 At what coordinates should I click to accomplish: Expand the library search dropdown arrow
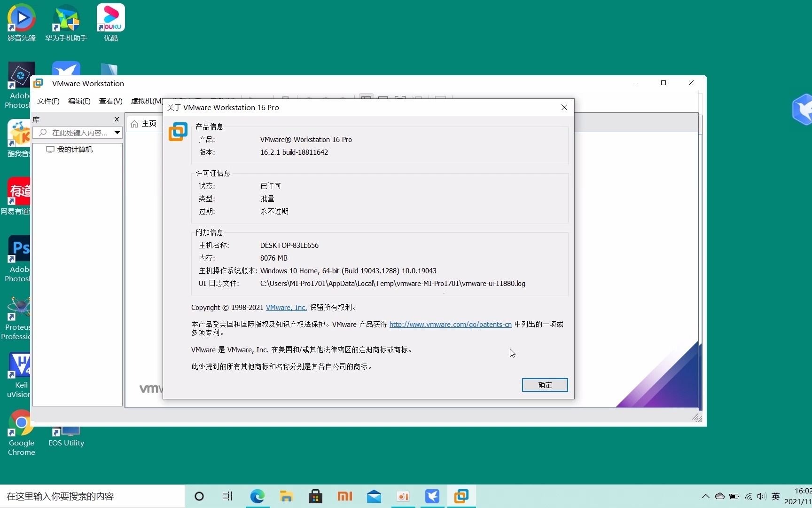click(x=117, y=133)
